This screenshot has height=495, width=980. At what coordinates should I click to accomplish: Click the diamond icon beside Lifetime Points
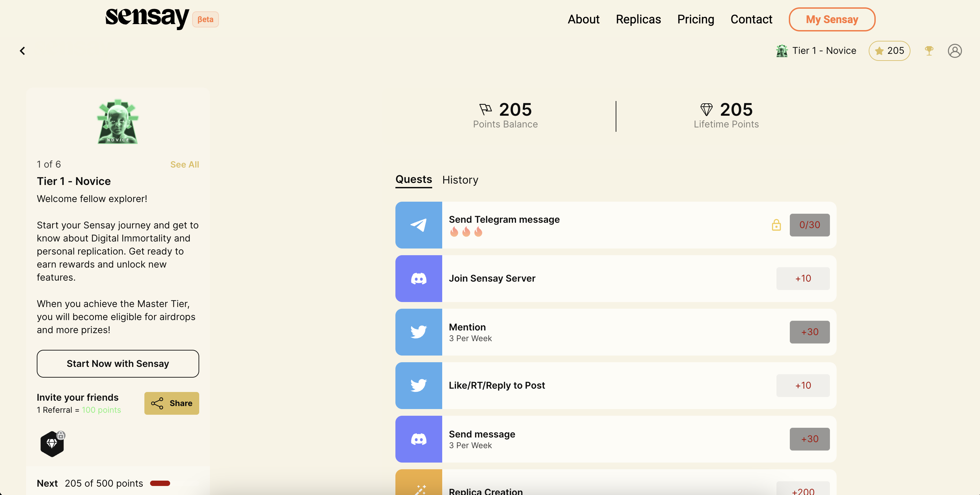[x=707, y=110]
